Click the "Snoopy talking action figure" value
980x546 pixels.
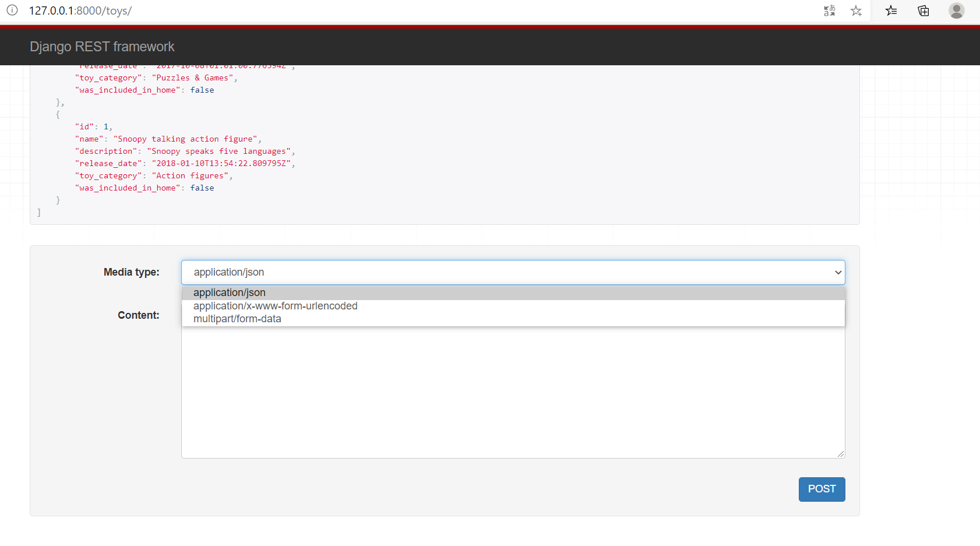pos(185,139)
